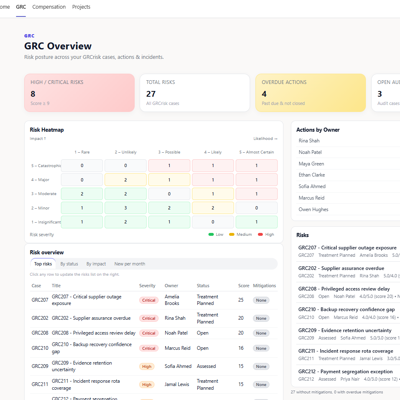This screenshot has width=400, height=400.
Task: Click the Severity column header
Action: 147,286
